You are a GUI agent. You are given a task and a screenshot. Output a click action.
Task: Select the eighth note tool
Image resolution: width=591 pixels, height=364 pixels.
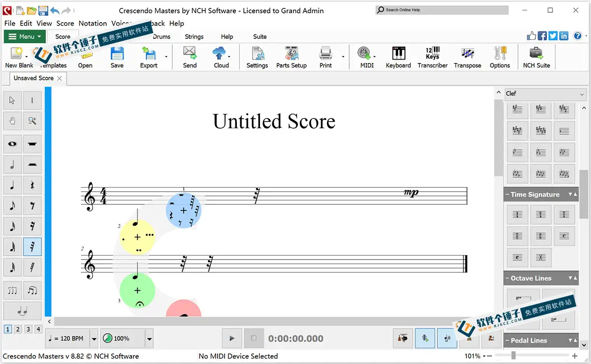12,205
